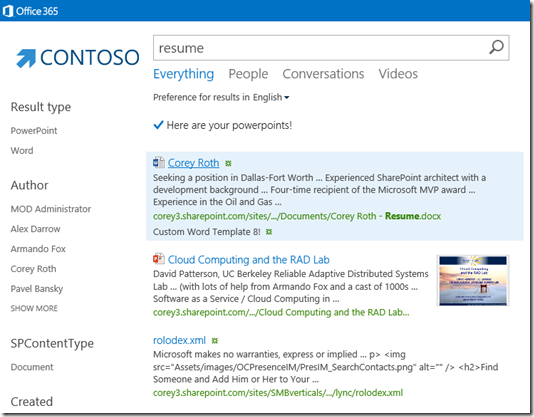534x417 pixels.
Task: Filter results by Word type
Action: [22, 151]
